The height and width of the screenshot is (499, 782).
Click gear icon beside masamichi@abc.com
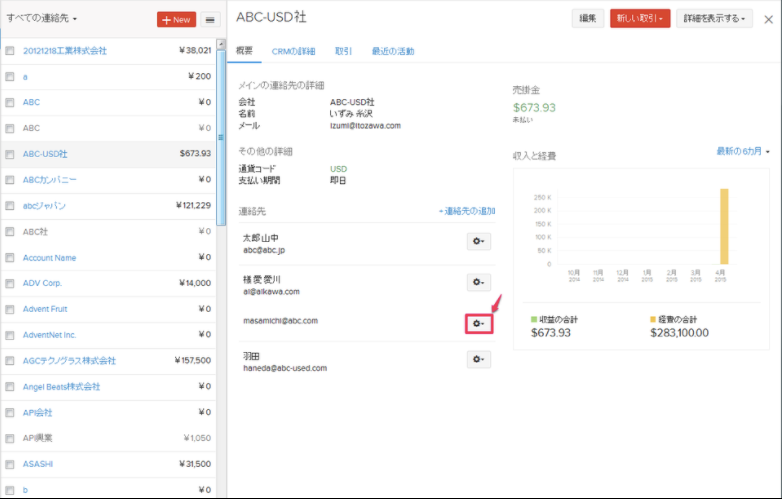479,323
